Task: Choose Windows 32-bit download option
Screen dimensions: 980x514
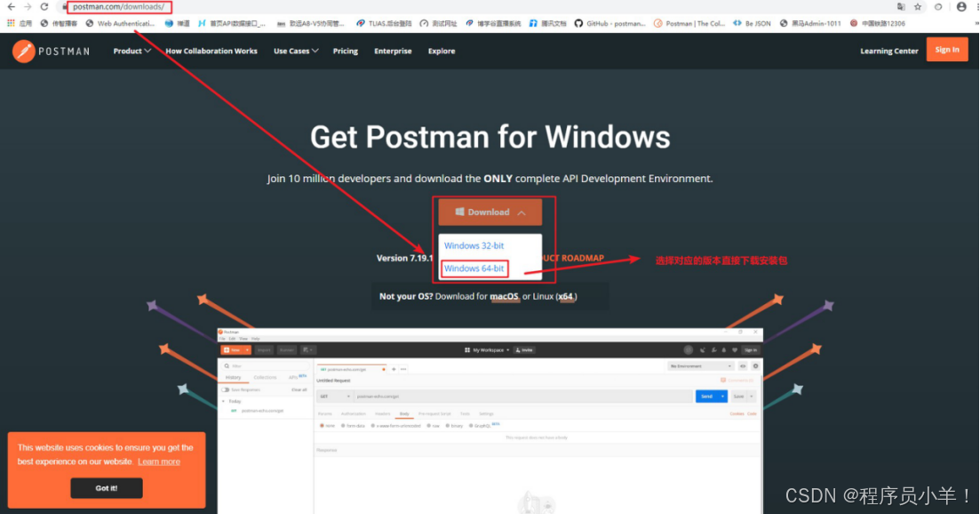Action: 474,245
